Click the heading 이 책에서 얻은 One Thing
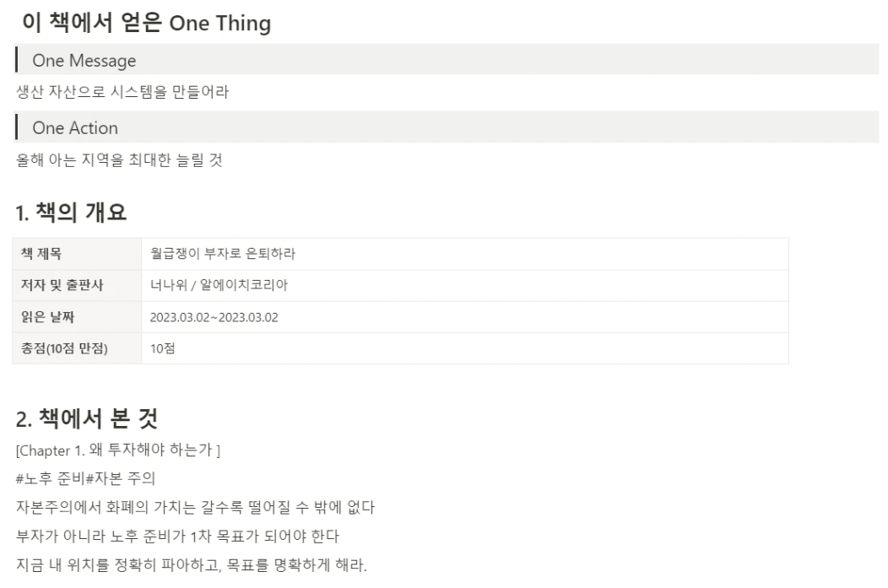Viewport: 888px width, 588px height. 146,24
